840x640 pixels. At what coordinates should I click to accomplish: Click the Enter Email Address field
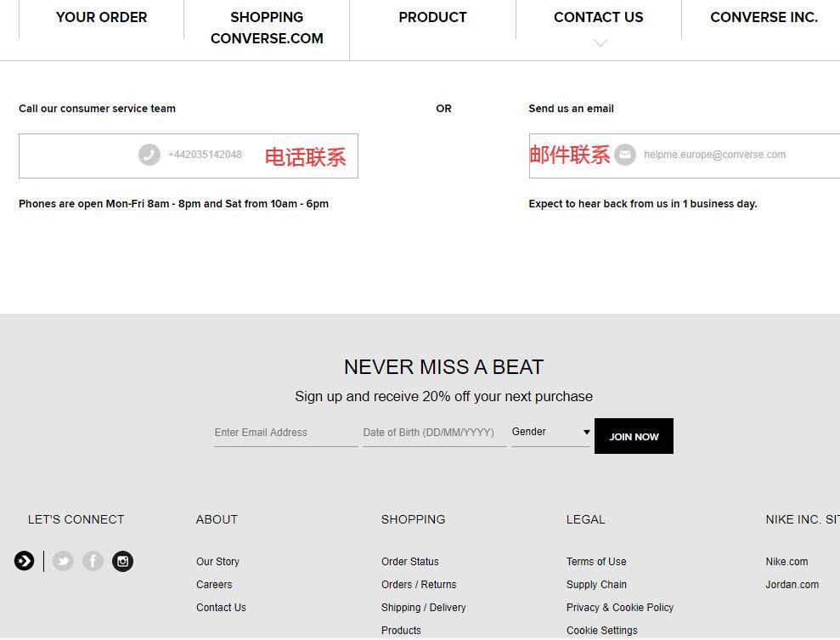286,433
